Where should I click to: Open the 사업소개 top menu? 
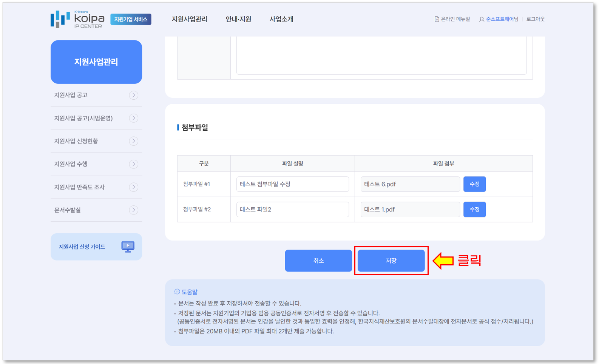pyautogui.click(x=281, y=19)
